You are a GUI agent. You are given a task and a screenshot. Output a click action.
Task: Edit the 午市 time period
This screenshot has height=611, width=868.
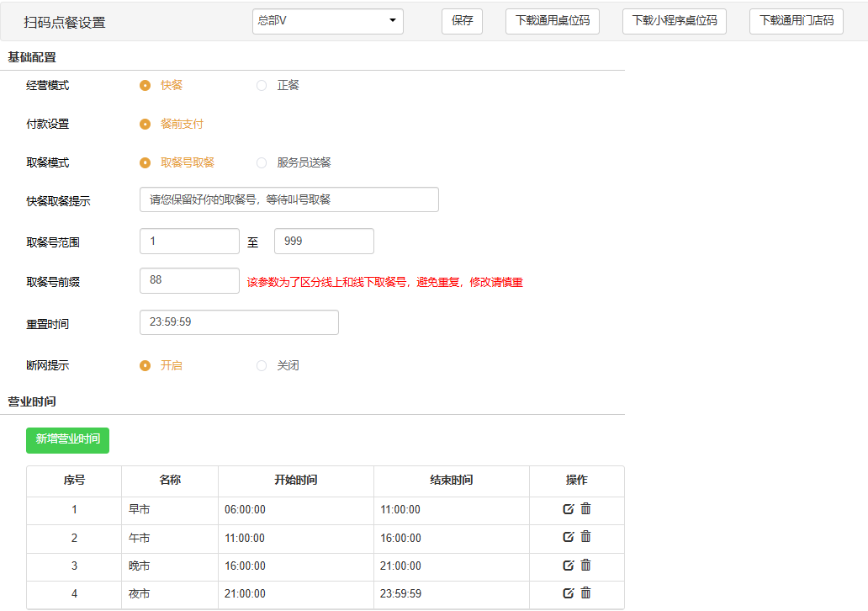tap(569, 537)
